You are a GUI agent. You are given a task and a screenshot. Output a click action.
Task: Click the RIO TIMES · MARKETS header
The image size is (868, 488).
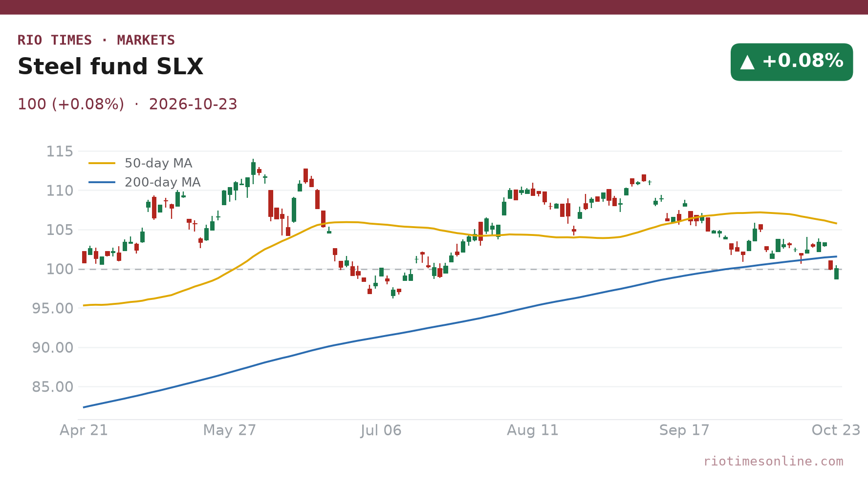pyautogui.click(x=96, y=40)
